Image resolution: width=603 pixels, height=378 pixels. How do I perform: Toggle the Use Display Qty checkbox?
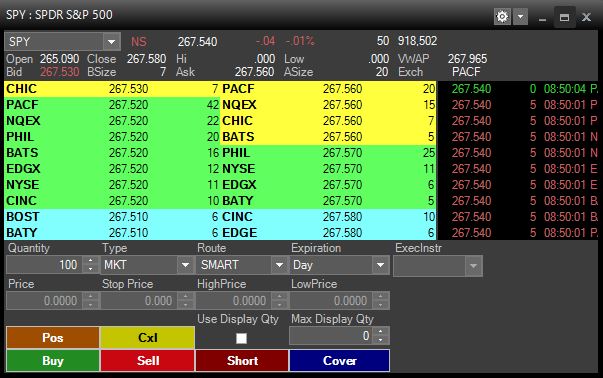tap(241, 338)
